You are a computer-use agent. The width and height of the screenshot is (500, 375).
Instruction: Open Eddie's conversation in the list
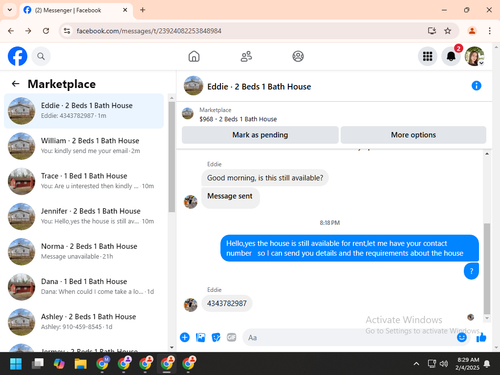pyautogui.click(x=84, y=111)
